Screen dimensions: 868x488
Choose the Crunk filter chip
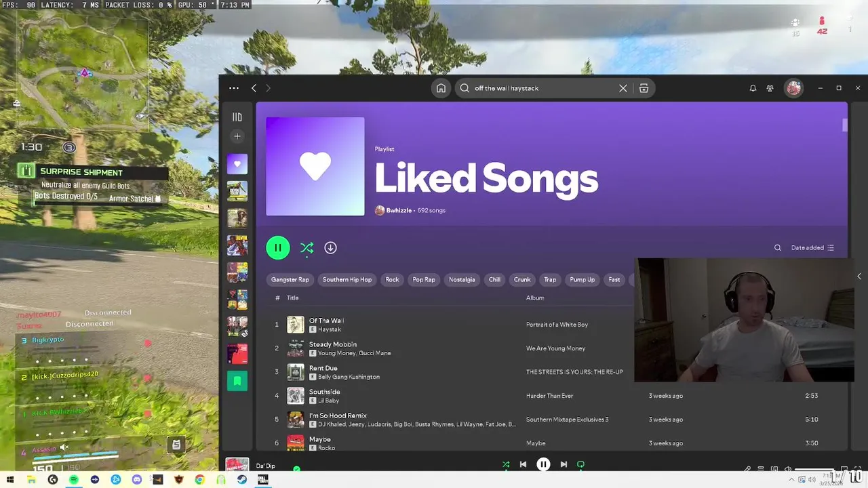(522, 279)
